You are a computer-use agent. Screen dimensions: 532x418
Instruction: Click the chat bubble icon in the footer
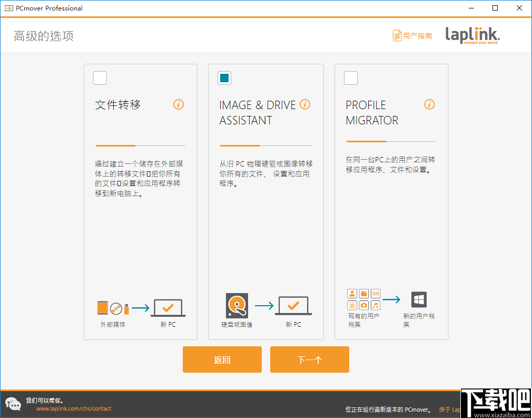(x=13, y=404)
